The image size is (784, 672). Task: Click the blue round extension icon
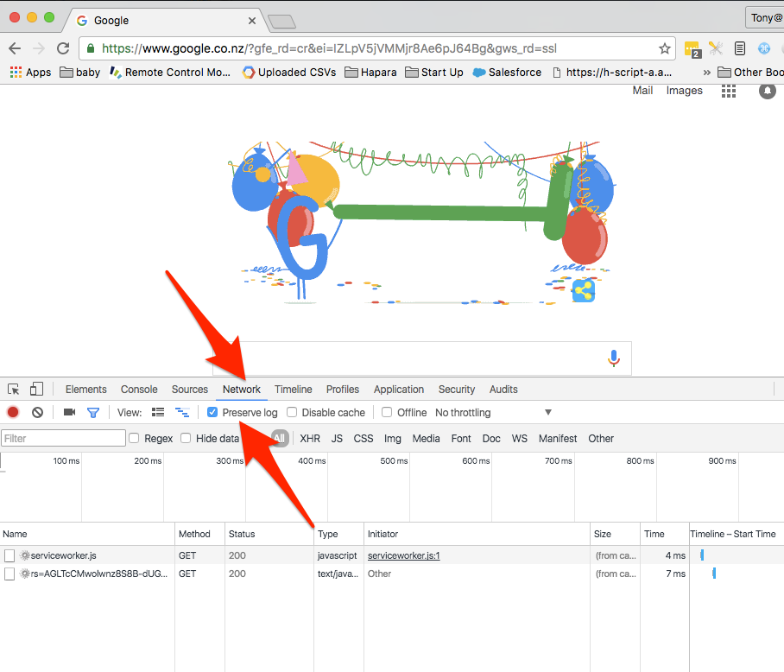(764, 48)
